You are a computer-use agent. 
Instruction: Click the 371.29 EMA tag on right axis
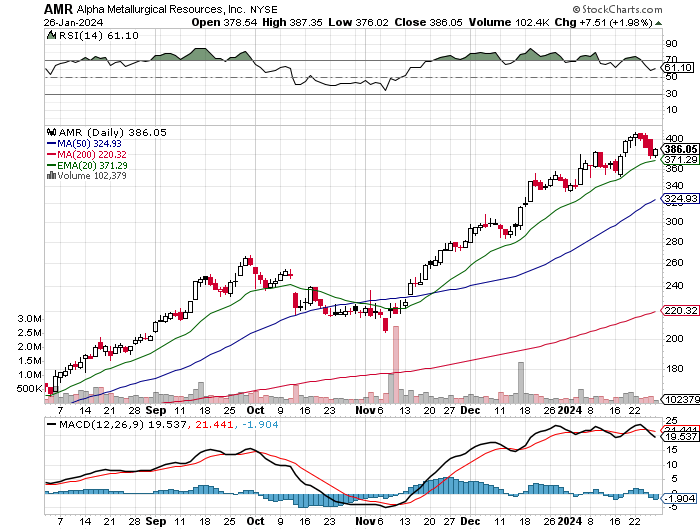[680, 159]
